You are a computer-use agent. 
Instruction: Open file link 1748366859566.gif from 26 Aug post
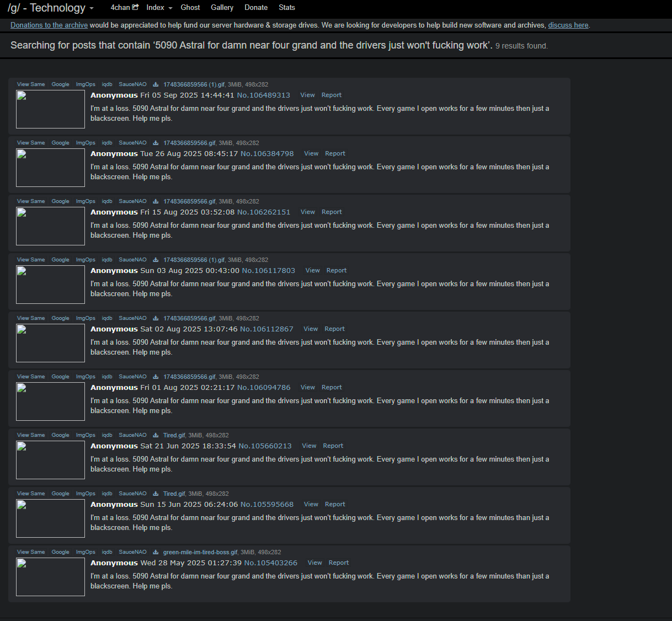[189, 143]
